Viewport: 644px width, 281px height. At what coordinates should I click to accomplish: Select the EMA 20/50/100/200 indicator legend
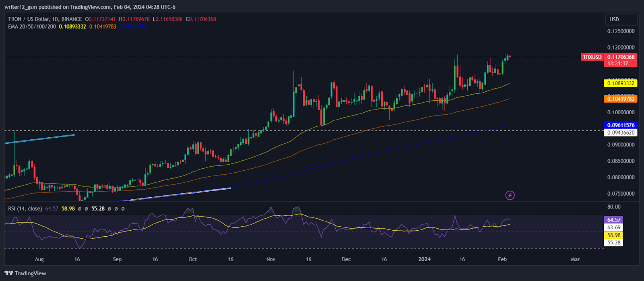point(32,27)
